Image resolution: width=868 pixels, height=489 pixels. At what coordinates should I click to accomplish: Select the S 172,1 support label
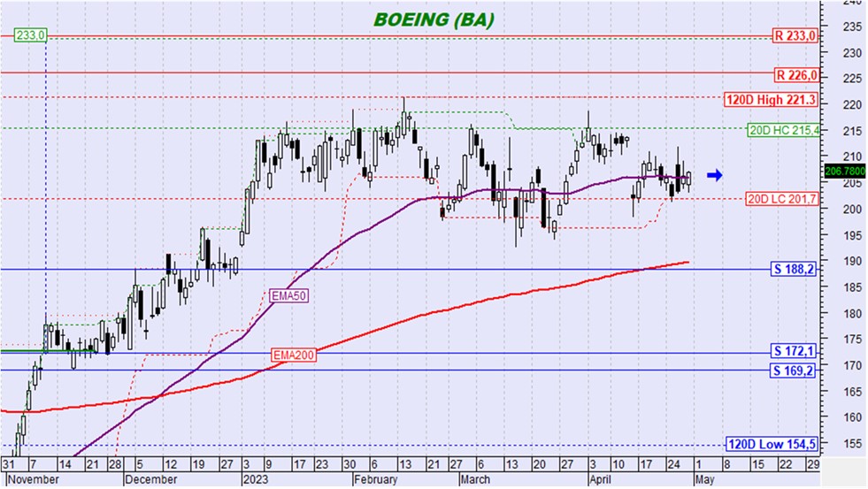794,351
